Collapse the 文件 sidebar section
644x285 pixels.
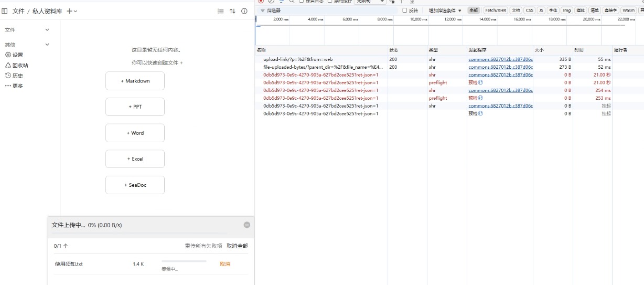click(x=47, y=30)
